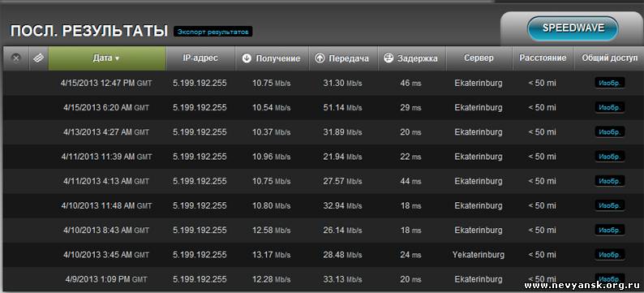This screenshot has height=293, width=644.
Task: Click the Общий доступ column header
Action: point(609,58)
